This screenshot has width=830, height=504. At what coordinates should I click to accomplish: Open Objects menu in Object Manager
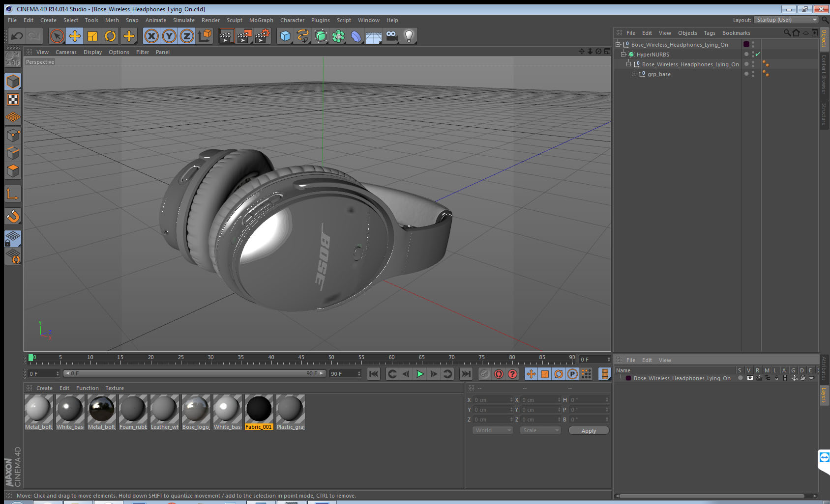687,33
